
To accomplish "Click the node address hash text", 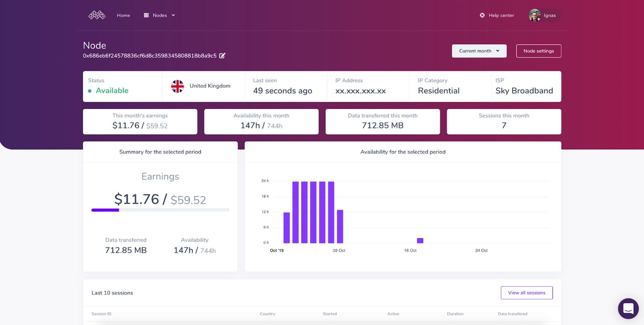I will point(149,56).
